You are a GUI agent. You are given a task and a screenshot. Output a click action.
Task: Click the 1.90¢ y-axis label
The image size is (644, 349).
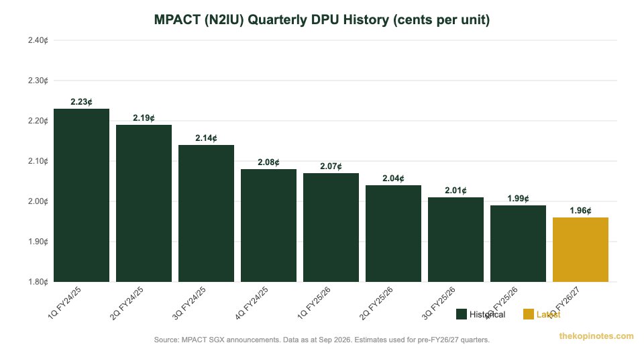coord(38,242)
